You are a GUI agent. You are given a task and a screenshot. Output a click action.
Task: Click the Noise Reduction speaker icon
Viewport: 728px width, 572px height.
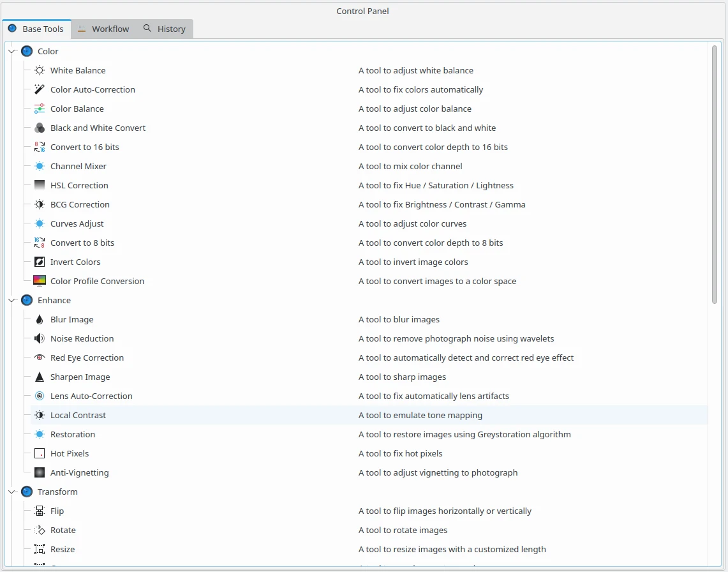[x=40, y=338]
